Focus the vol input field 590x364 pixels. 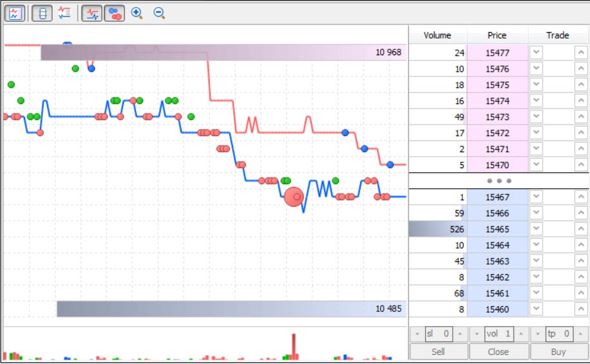(x=499, y=334)
